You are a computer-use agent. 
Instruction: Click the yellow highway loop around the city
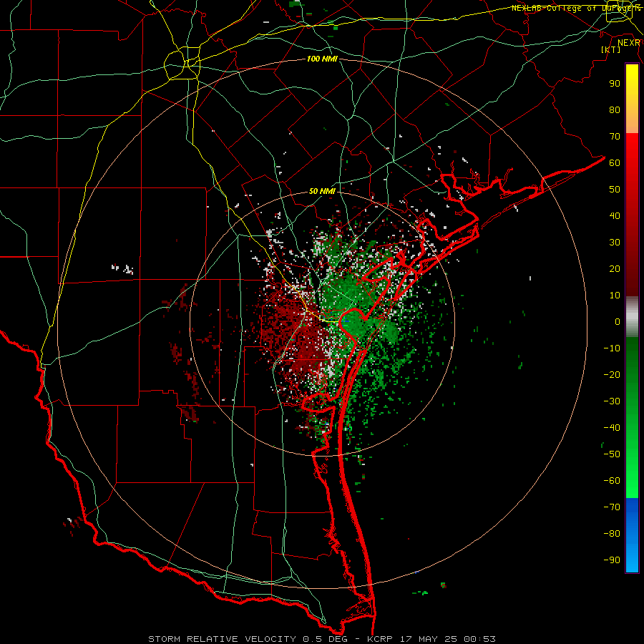[182, 63]
